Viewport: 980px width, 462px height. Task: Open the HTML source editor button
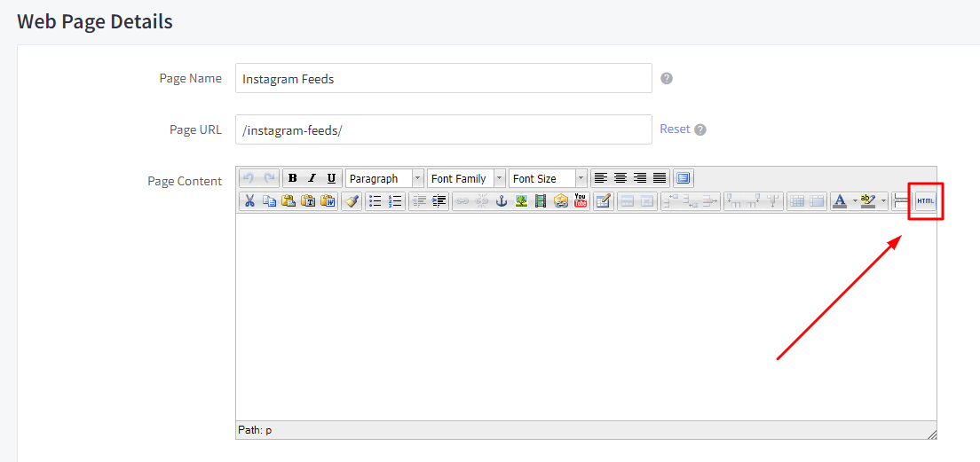tap(926, 201)
